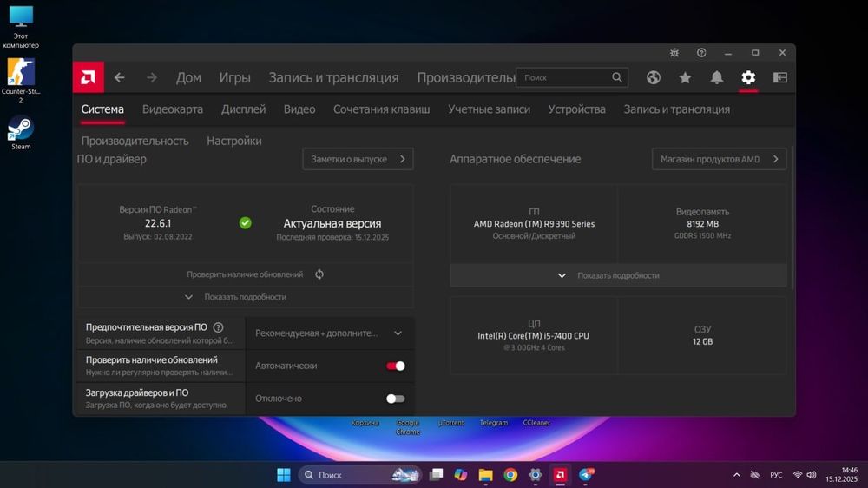Click AMD Radeon (TM) R9 390 Series text
Viewport: 868px width, 488px height.
pos(534,224)
